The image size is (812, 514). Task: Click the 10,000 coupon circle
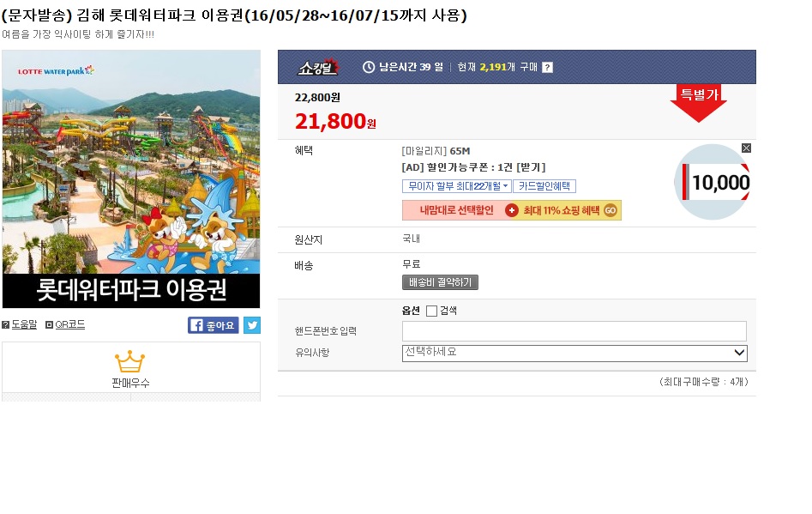point(713,182)
